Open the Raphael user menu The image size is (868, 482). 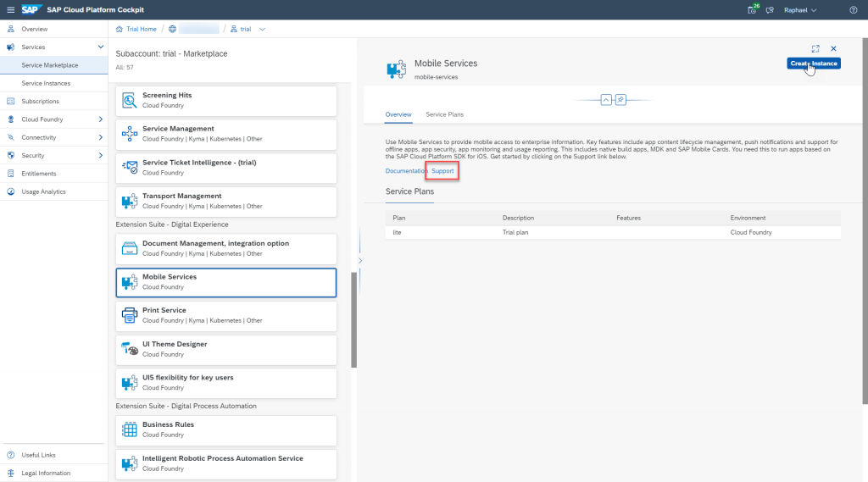800,10
